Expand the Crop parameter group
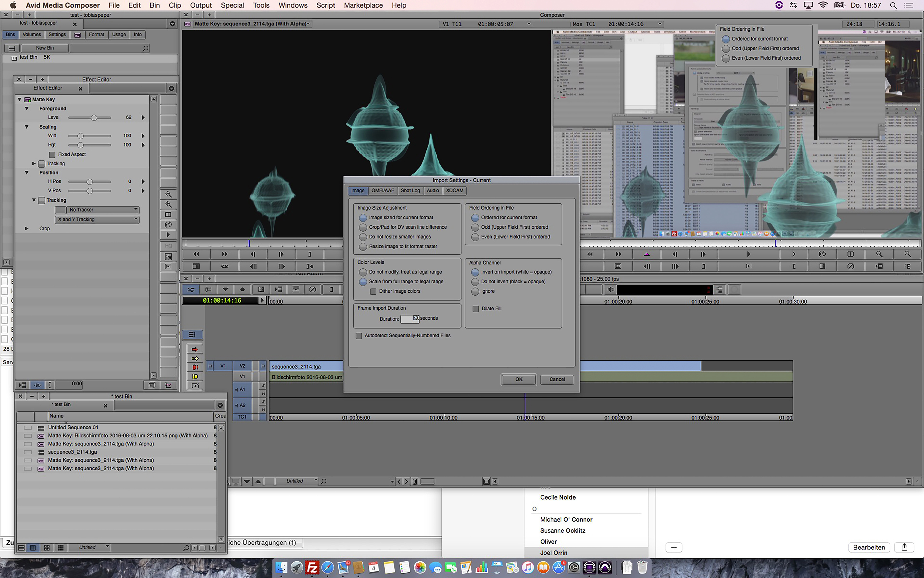Screen dimensions: 924x578 [27, 229]
